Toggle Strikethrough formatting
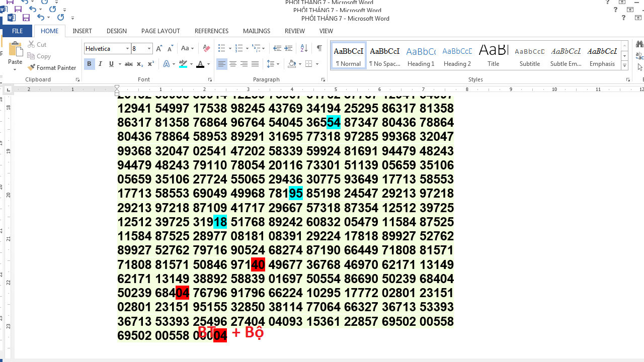 click(x=128, y=64)
